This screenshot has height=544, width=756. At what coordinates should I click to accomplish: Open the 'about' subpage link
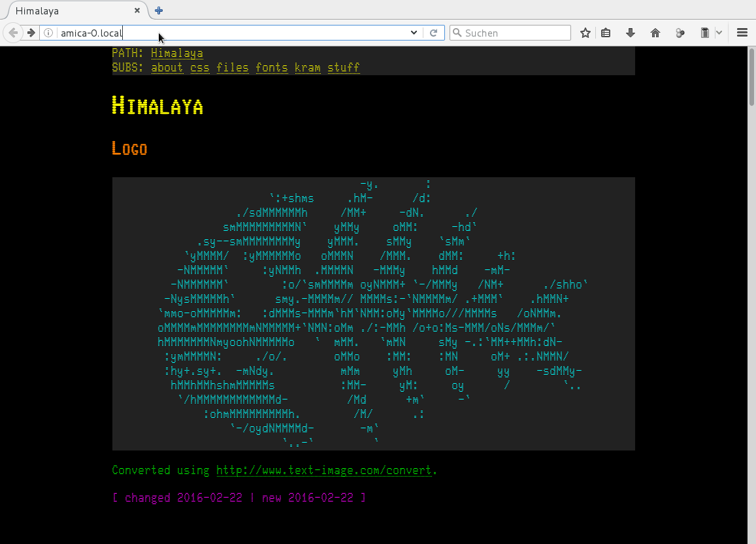(167, 67)
